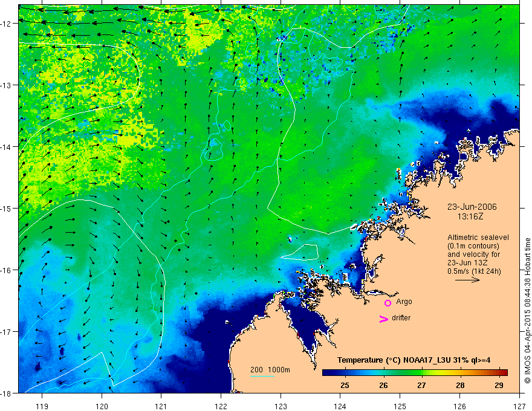Click the magenta Argo circle legend icon
Screen dimensions: 532x411
coord(388,303)
